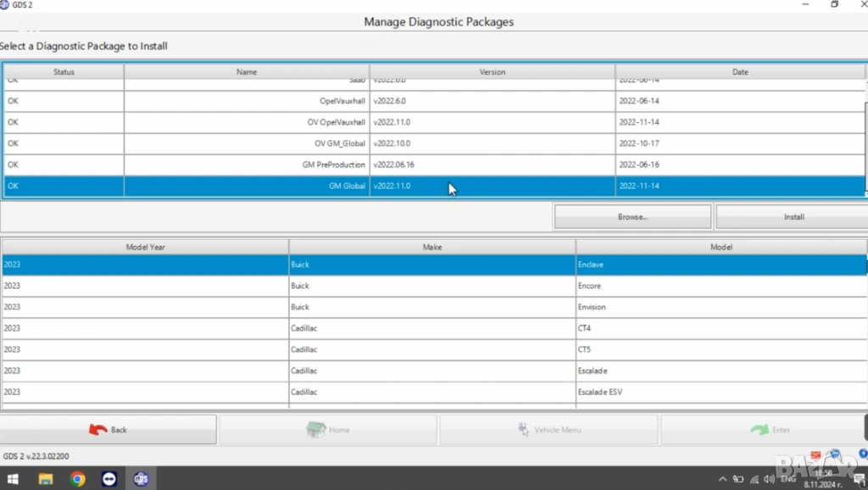Open Google Chrome from the taskbar
This screenshot has height=490, width=868.
(77, 479)
